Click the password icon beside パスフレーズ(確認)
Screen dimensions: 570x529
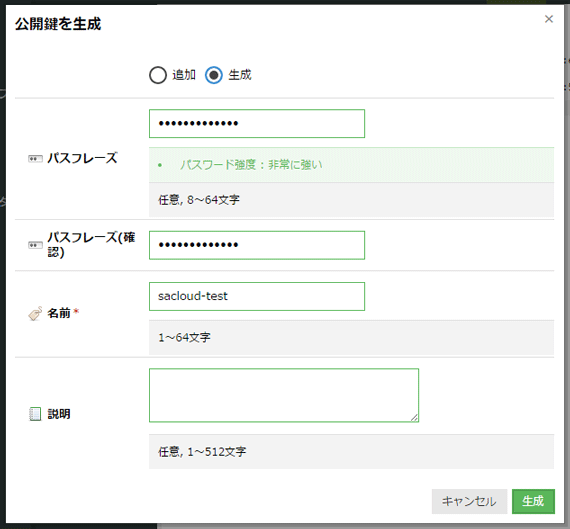click(x=35, y=245)
